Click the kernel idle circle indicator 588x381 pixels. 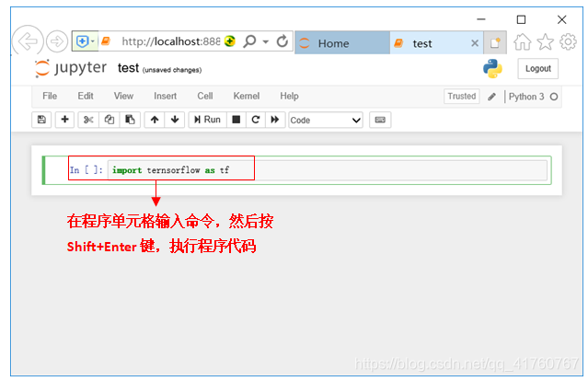coord(554,97)
